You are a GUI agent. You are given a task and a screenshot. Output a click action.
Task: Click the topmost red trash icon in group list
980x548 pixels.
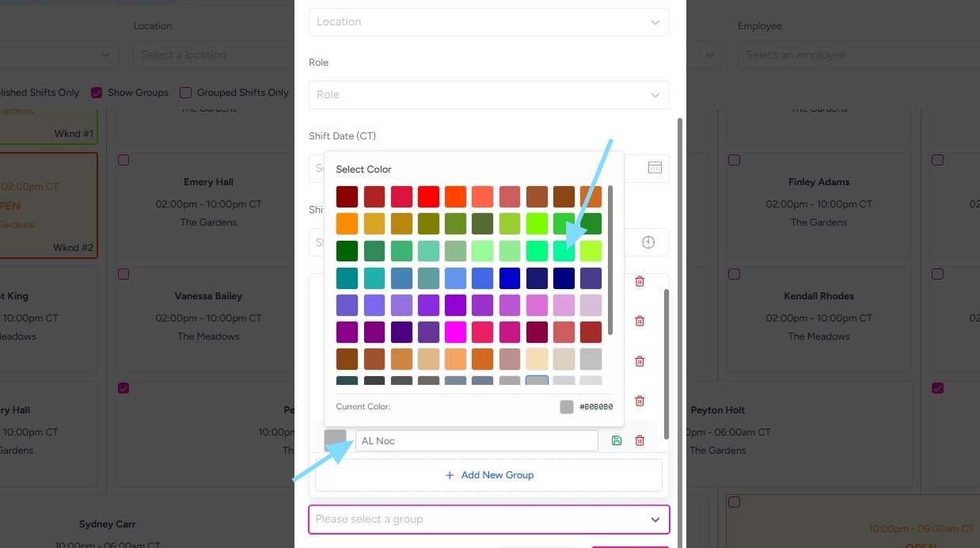coord(640,281)
